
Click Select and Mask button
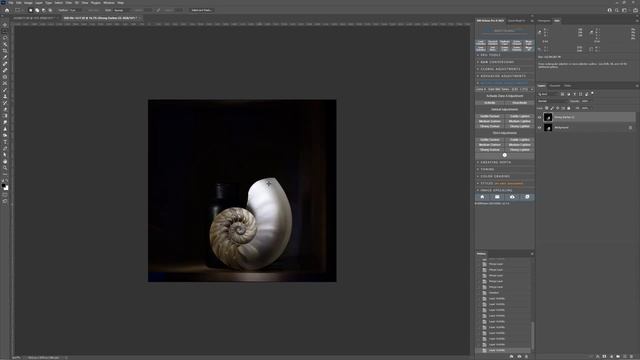(x=201, y=10)
